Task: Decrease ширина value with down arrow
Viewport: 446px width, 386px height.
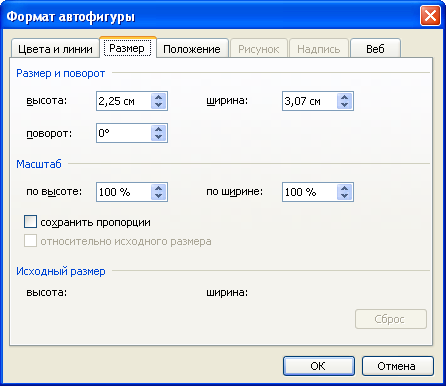Action: tap(345, 105)
